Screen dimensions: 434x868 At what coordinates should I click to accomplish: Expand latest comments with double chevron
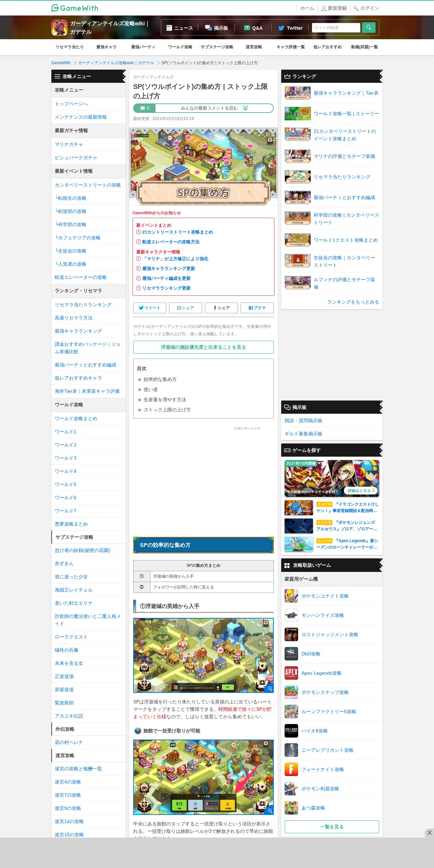245,108
